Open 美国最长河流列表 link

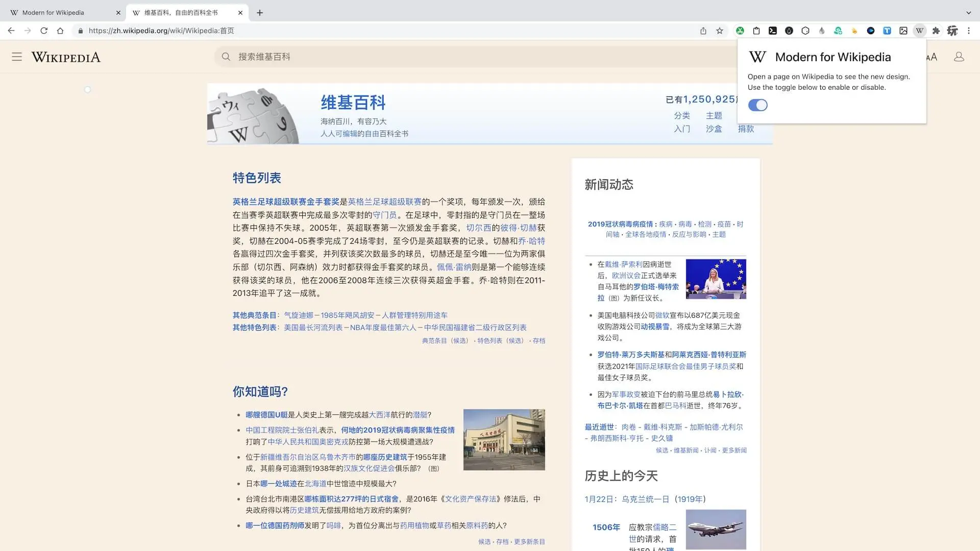(x=313, y=328)
